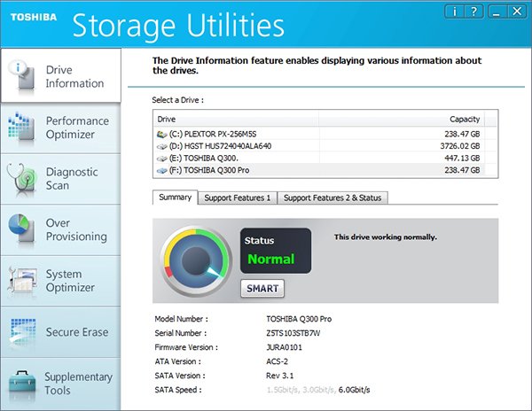Close the Storage Utilities window
Image resolution: width=532 pixels, height=411 pixels.
point(517,12)
